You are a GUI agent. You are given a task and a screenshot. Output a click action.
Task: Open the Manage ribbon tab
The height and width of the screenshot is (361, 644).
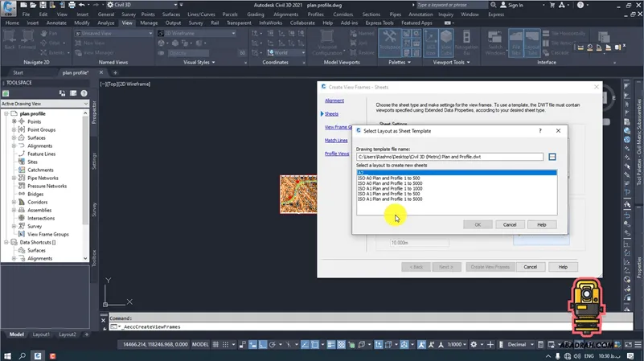[x=148, y=23]
